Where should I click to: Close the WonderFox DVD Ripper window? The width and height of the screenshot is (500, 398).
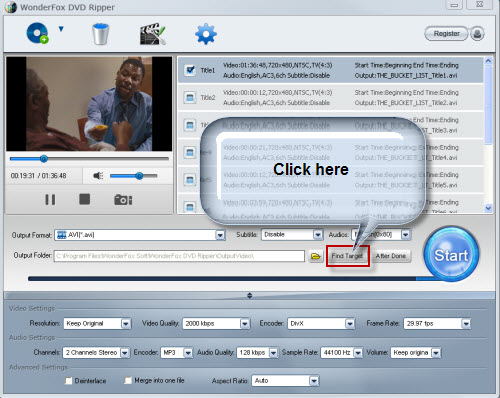(x=479, y=5)
